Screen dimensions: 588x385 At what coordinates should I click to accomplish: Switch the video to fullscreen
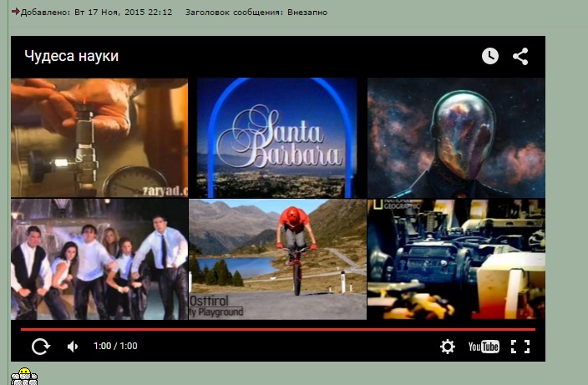pyautogui.click(x=520, y=347)
